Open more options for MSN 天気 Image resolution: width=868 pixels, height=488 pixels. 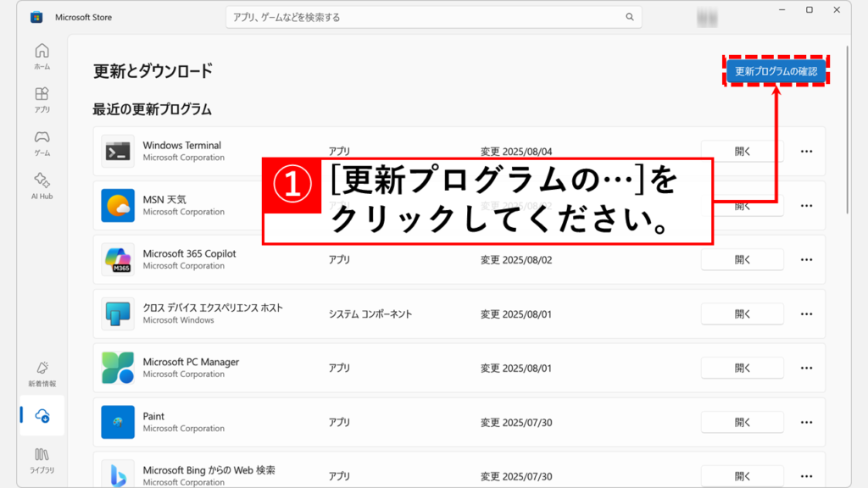807,205
